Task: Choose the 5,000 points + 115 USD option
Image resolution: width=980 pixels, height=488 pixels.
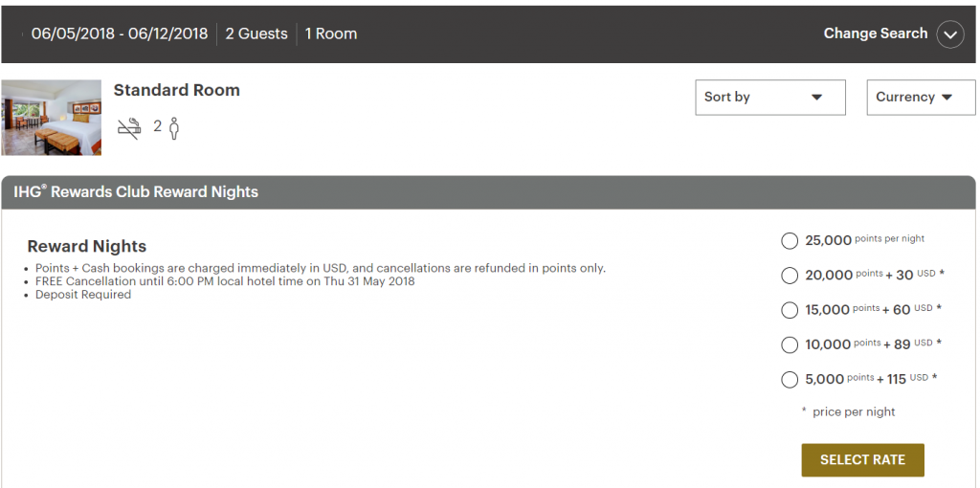Action: (x=790, y=379)
